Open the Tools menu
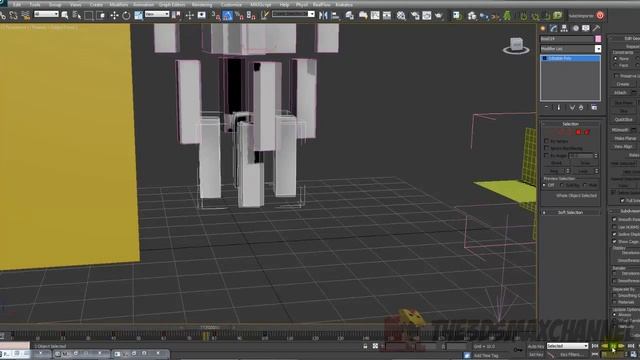 [35, 4]
